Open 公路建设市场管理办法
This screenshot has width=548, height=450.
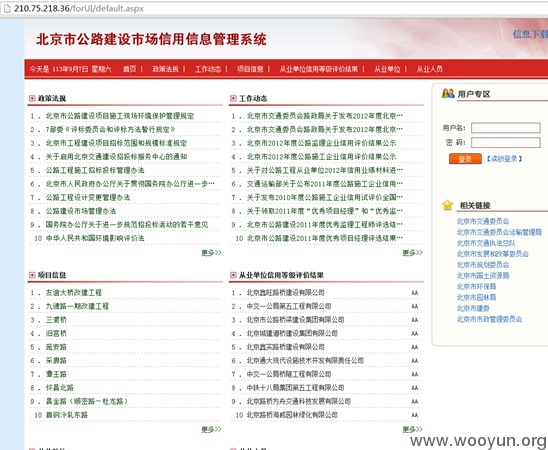click(x=81, y=211)
